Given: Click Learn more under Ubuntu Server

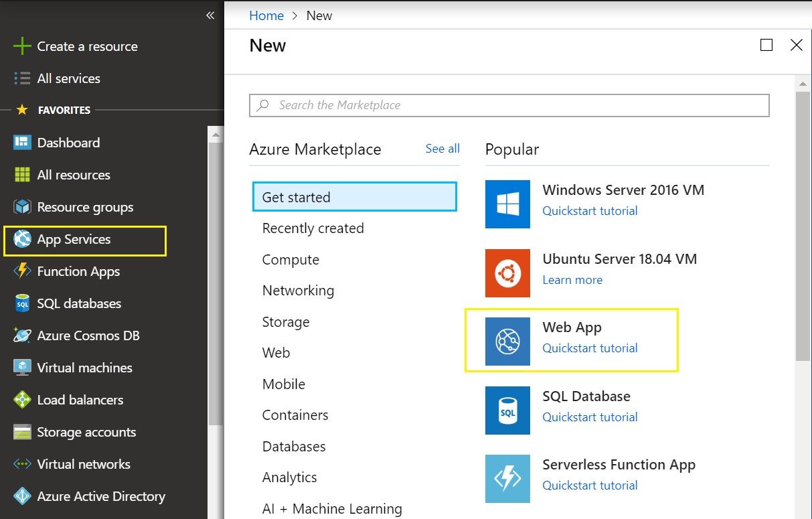Looking at the screenshot, I should pyautogui.click(x=572, y=279).
